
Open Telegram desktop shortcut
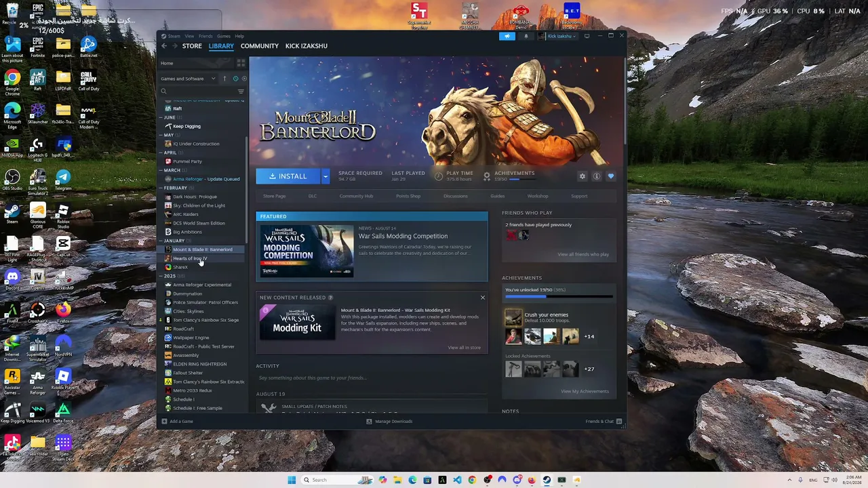(63, 180)
